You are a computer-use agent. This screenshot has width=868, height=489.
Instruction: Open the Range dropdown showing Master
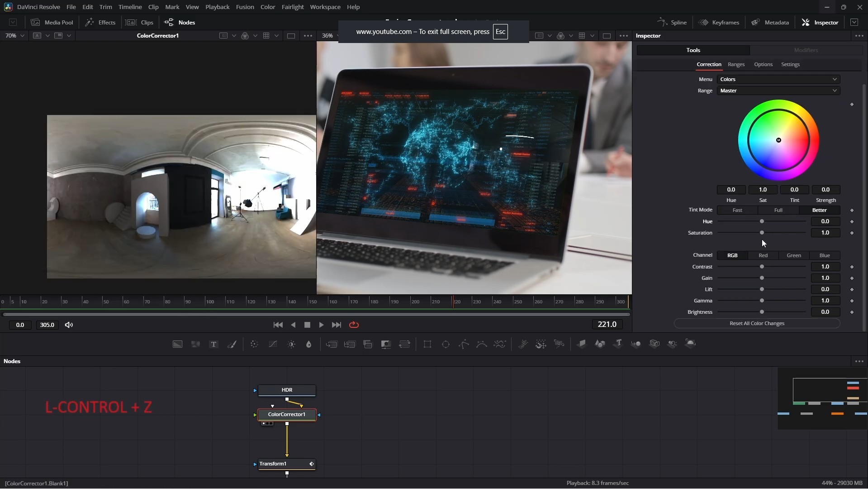coord(778,91)
